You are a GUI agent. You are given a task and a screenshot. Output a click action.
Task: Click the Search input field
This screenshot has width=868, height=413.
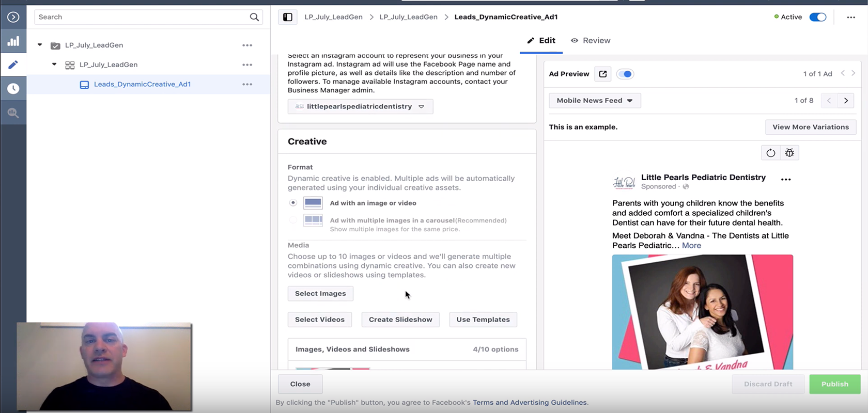click(x=148, y=17)
